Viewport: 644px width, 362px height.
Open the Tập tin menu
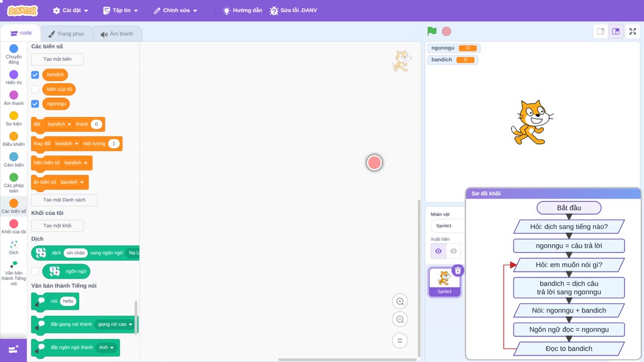[x=121, y=11]
